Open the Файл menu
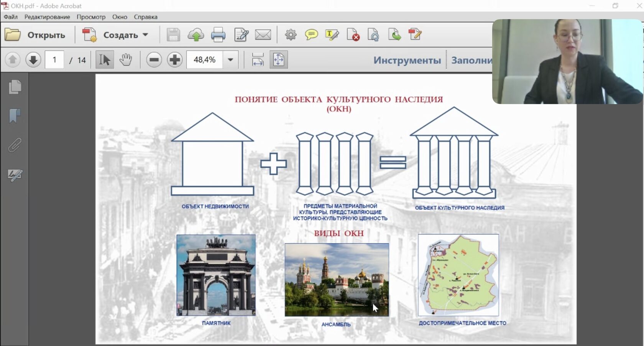 11,17
